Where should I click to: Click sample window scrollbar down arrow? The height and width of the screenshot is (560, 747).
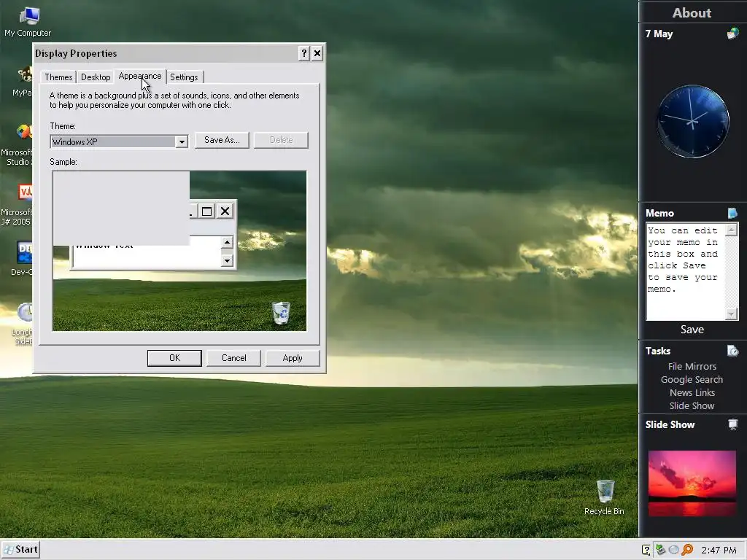[x=228, y=260]
